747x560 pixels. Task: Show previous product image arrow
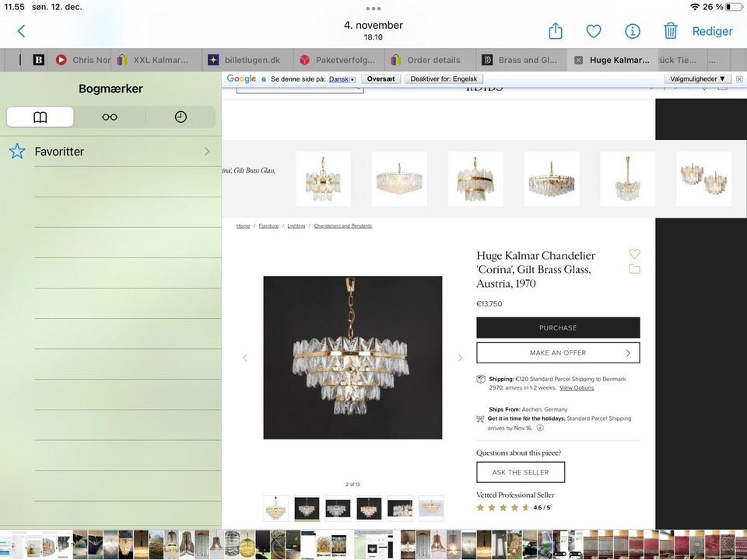[x=245, y=358]
